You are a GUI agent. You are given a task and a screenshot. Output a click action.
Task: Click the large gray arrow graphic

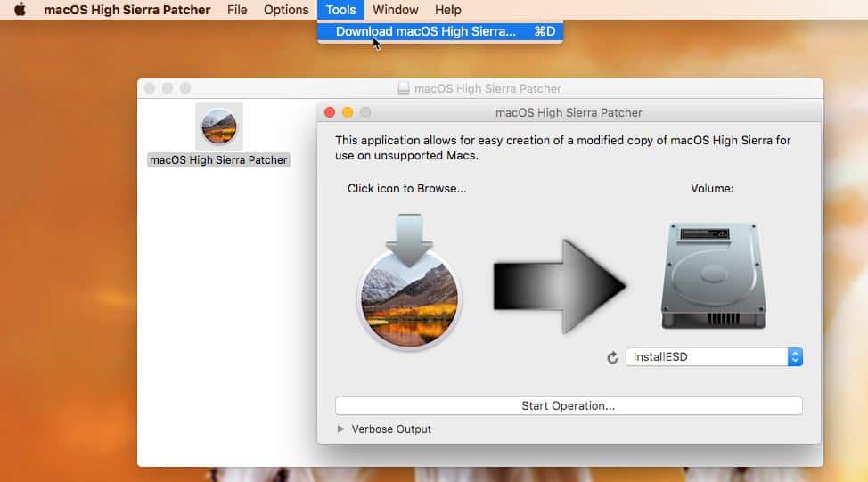pos(560,286)
